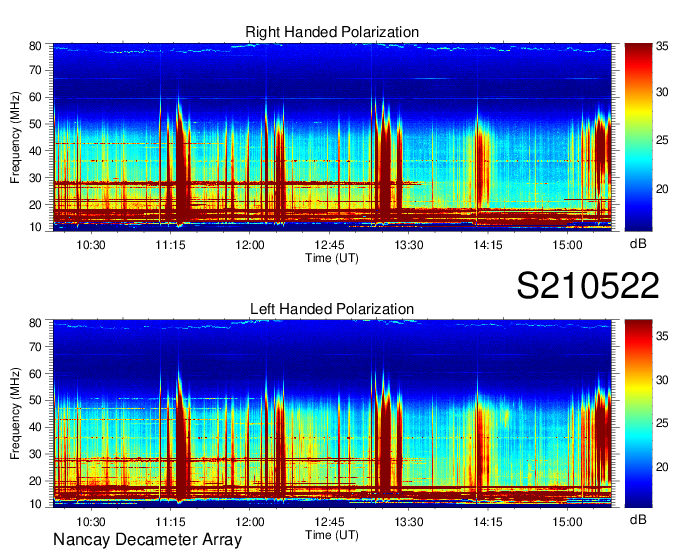Viewport: 680px width, 552px height.
Task: Click the "14:15" time tick of Right Handed plot
Action: [x=488, y=245]
